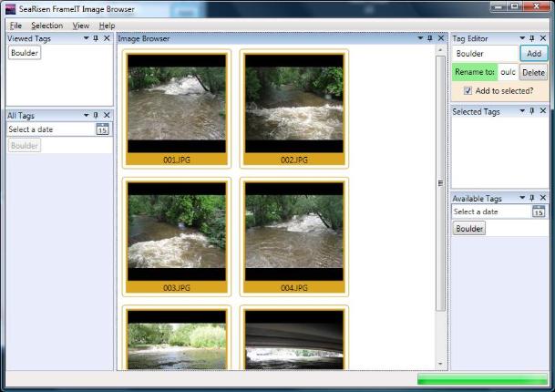Image resolution: width=555 pixels, height=392 pixels.
Task: Click the Image Browser scroll down arrow
Action: click(440, 364)
